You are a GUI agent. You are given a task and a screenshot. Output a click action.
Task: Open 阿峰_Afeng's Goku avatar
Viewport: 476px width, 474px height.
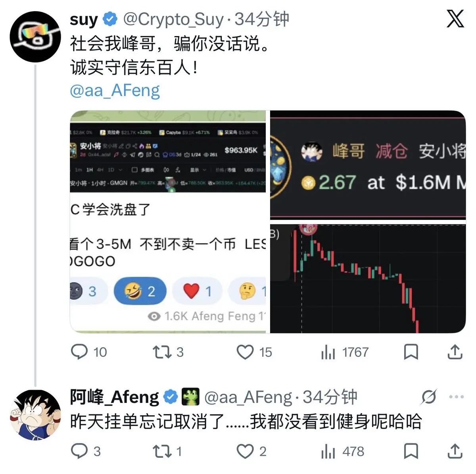tap(35, 414)
